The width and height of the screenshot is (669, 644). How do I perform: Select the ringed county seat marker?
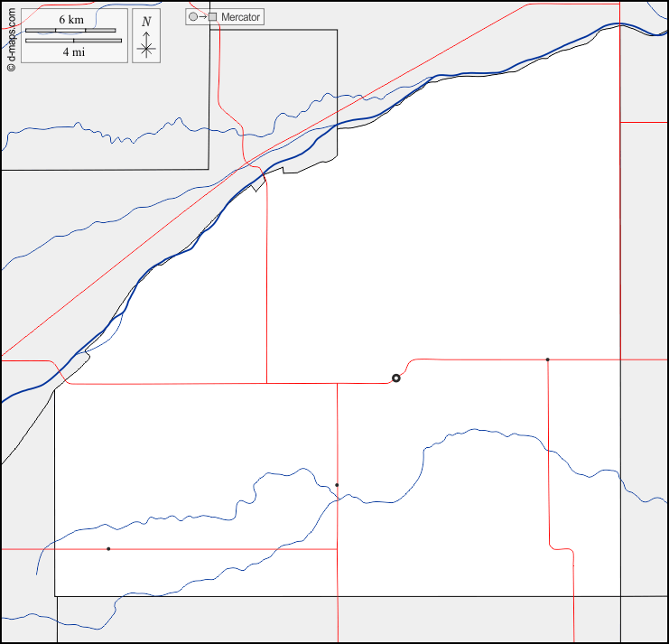[x=395, y=378]
